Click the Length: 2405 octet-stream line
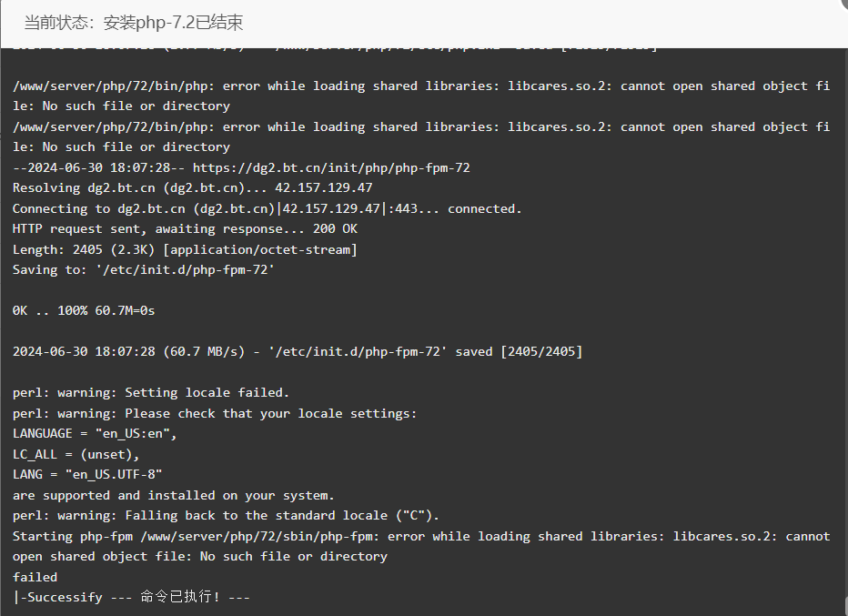 pyautogui.click(x=185, y=249)
